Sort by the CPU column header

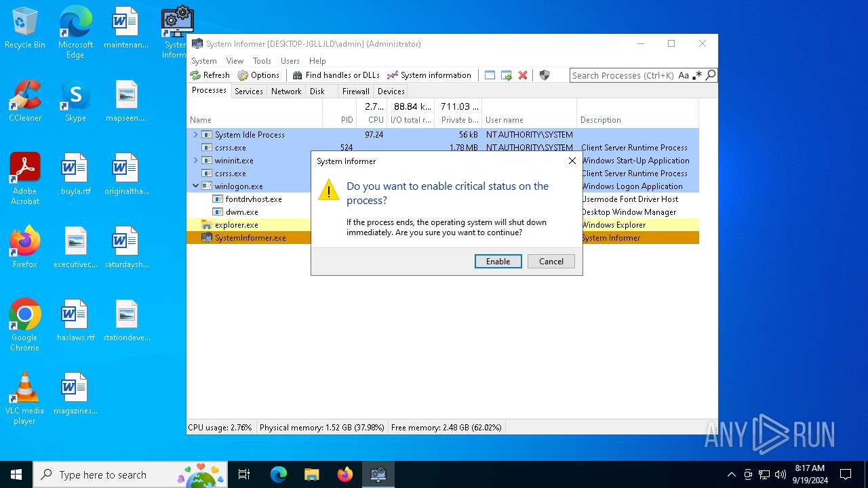pyautogui.click(x=372, y=113)
